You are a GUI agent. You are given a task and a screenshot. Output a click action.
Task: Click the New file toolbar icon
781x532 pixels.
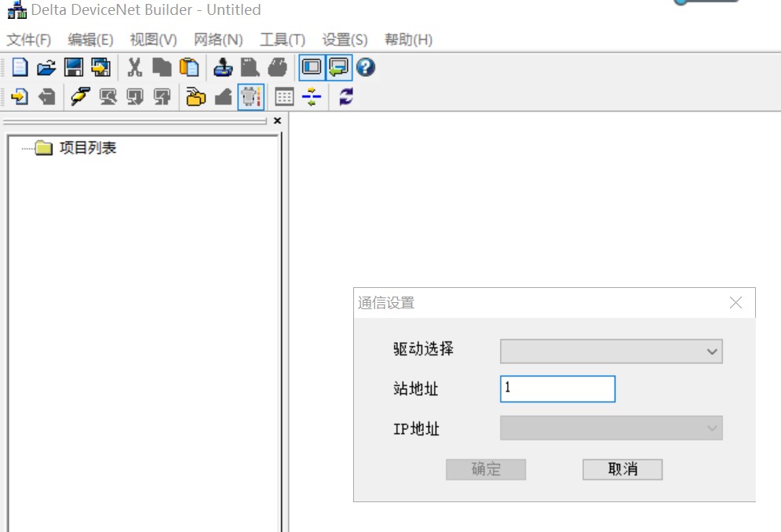[x=20, y=68]
